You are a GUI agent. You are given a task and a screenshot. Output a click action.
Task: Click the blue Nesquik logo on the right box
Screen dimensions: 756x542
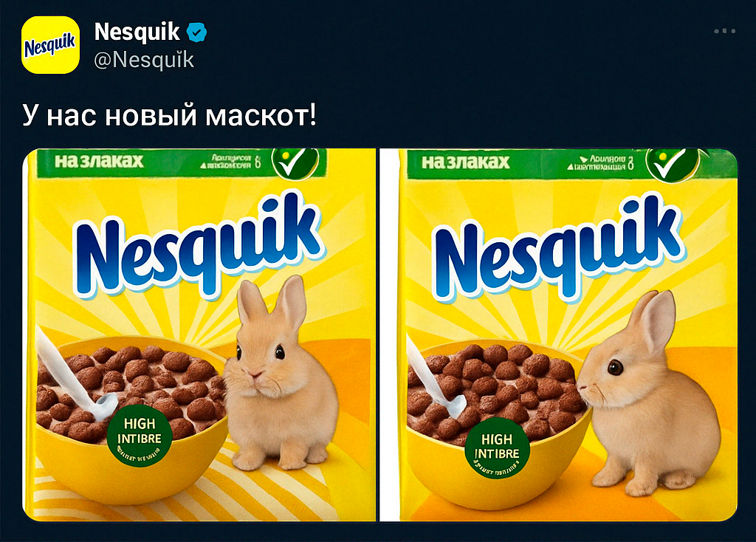pyautogui.click(x=560, y=250)
